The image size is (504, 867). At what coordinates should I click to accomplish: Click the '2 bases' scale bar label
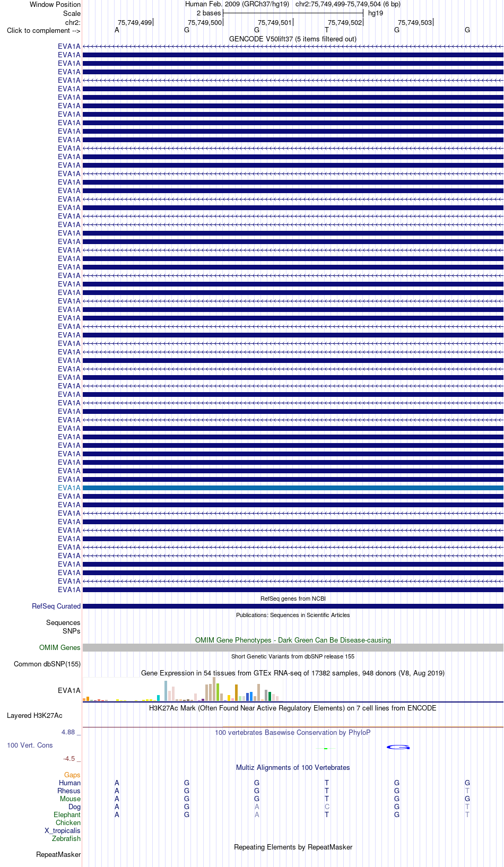tap(208, 13)
